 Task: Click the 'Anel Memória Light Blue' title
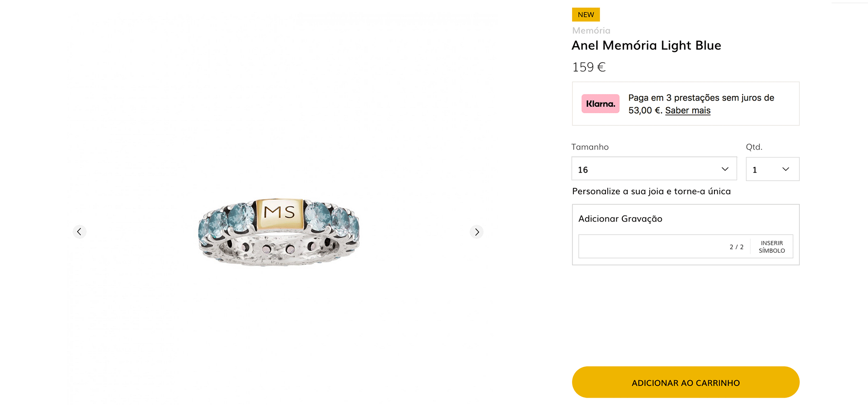click(646, 46)
